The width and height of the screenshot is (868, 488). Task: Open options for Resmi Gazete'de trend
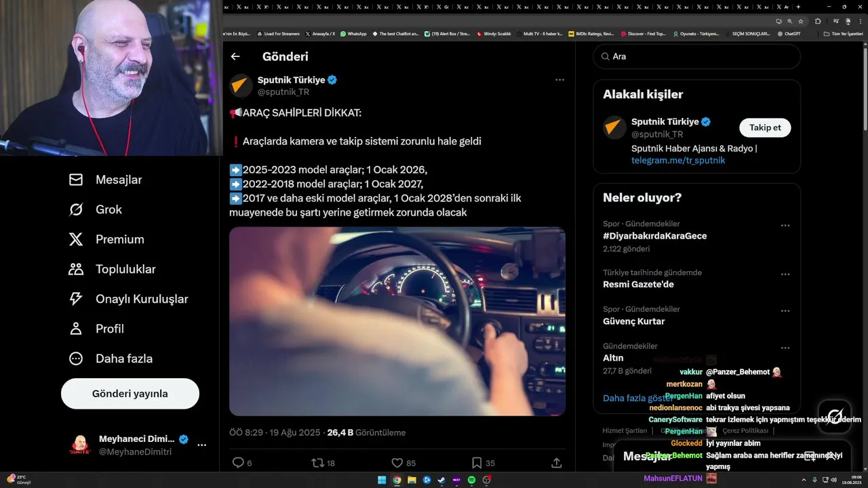coord(785,274)
